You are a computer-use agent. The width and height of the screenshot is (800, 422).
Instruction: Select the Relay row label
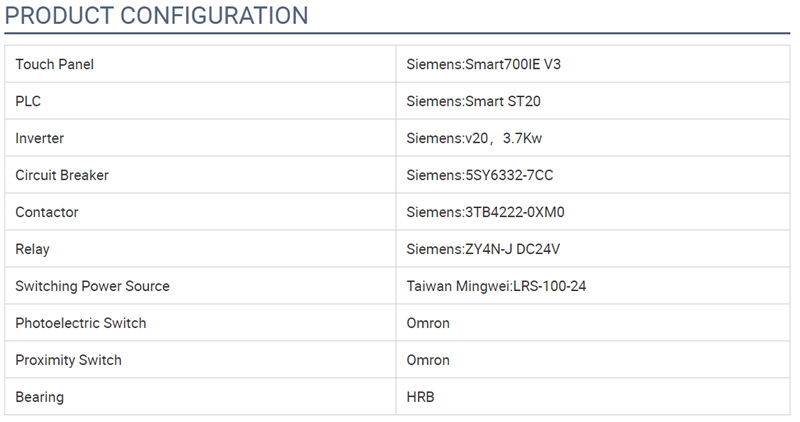32,249
